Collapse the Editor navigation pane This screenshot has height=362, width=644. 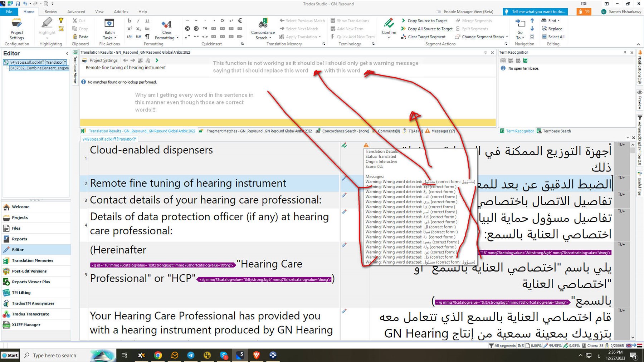click(67, 53)
